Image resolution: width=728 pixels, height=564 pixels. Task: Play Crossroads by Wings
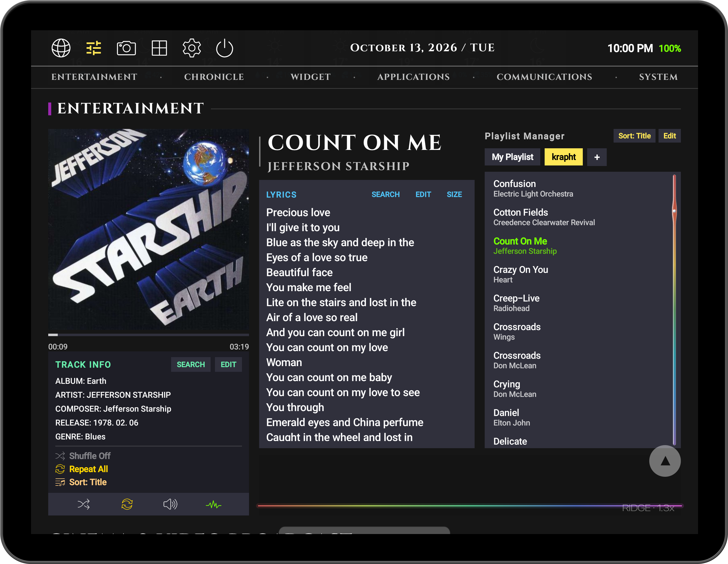(x=580, y=331)
